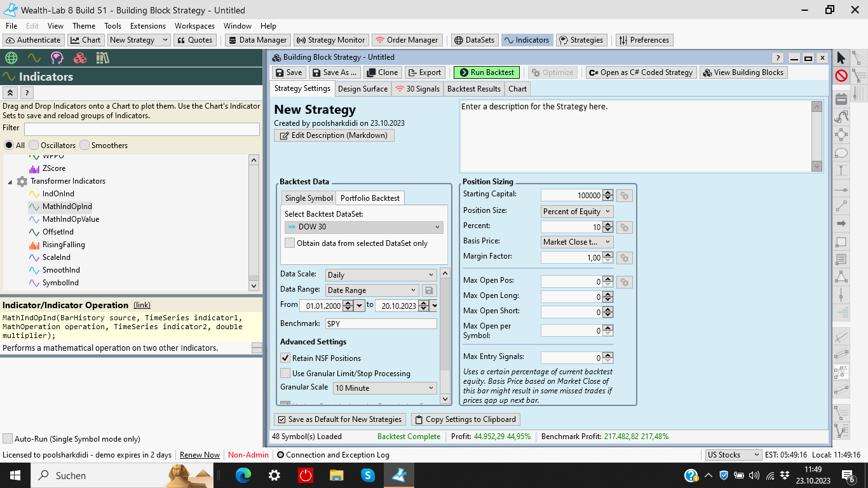Open the globe DataSets panel icon
This screenshot has height=488, width=868.
coord(11,58)
